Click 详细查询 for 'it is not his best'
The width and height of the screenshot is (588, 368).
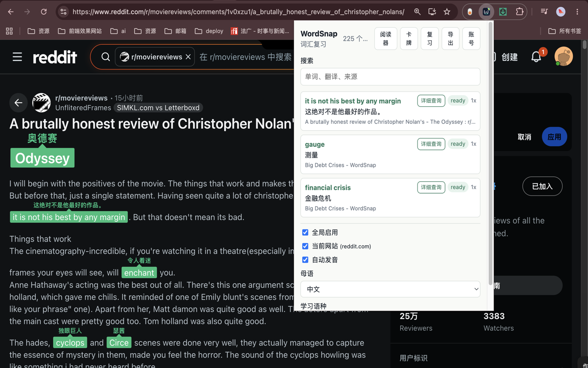tap(431, 101)
